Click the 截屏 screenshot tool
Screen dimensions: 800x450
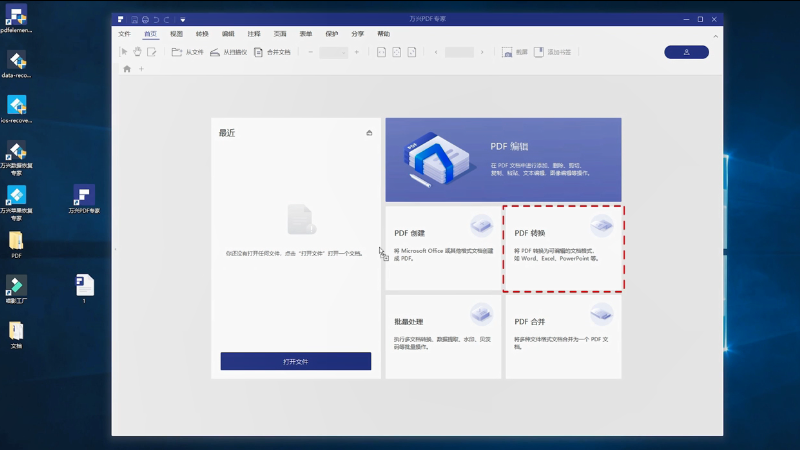tap(515, 52)
